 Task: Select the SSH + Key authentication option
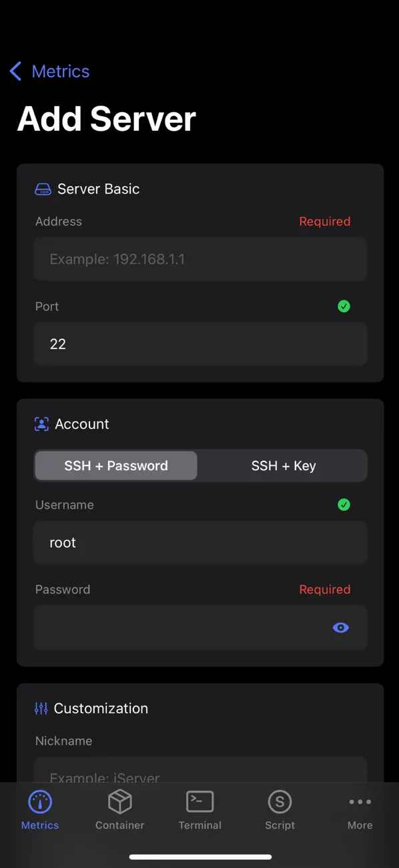point(284,465)
